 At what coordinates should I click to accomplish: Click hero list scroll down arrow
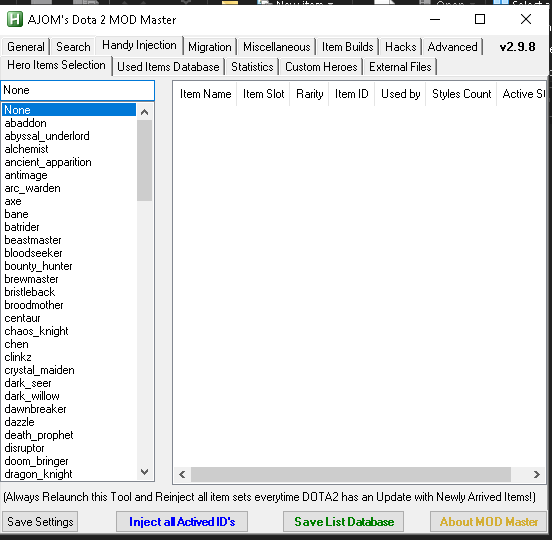(x=144, y=472)
